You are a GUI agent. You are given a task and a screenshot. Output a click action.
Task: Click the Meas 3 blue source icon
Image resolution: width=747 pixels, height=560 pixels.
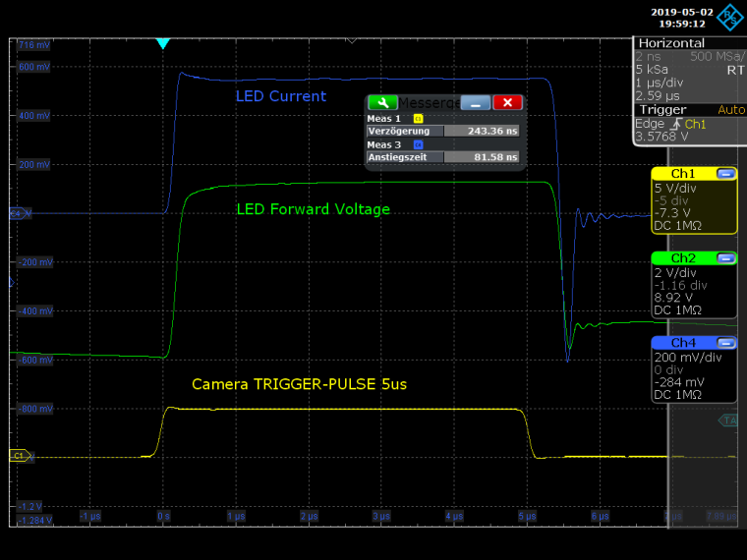[418, 144]
